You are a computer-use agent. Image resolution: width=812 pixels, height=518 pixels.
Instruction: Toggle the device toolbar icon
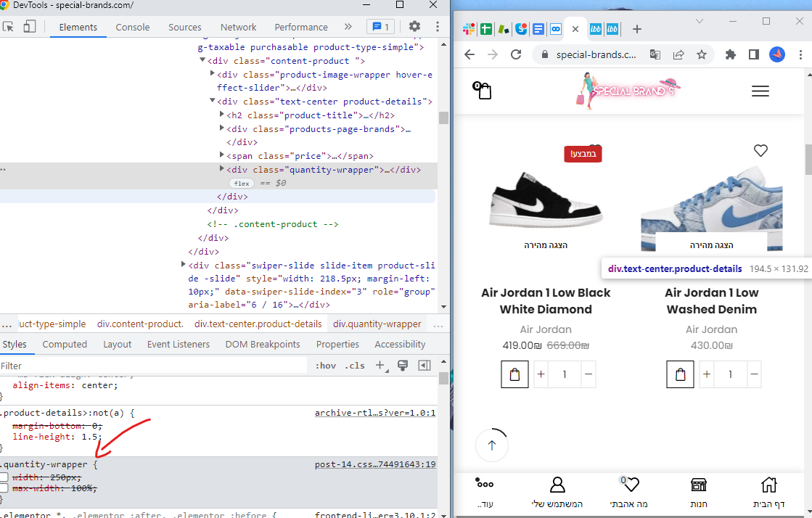30,26
